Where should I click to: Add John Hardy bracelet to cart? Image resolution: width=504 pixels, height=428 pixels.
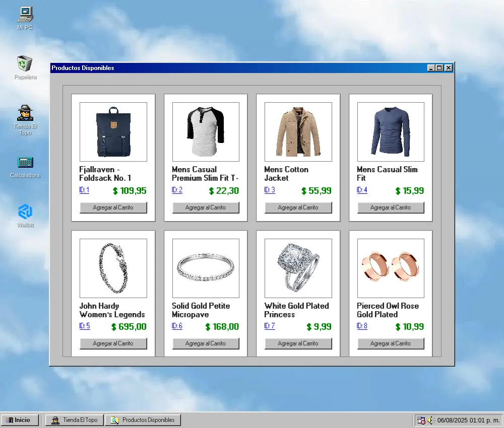click(113, 343)
